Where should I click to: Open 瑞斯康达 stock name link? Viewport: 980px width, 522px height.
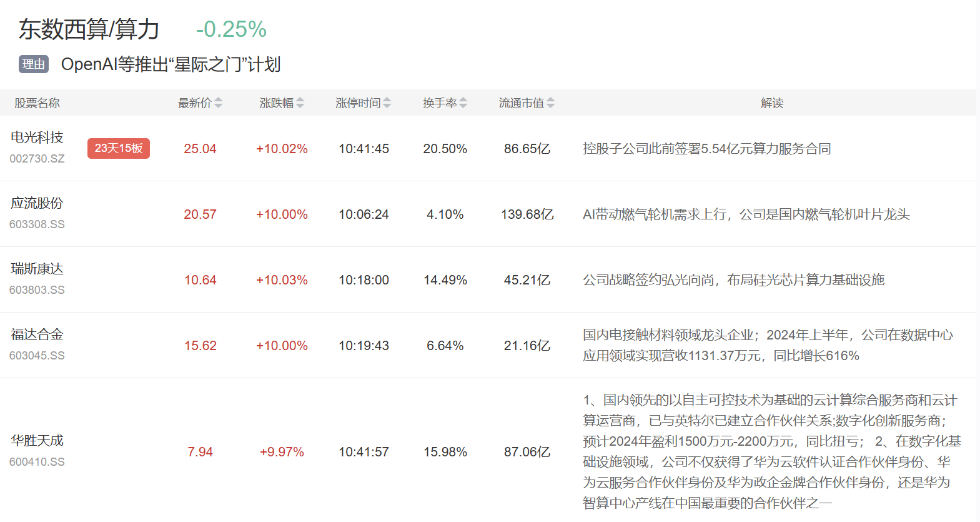point(37,269)
